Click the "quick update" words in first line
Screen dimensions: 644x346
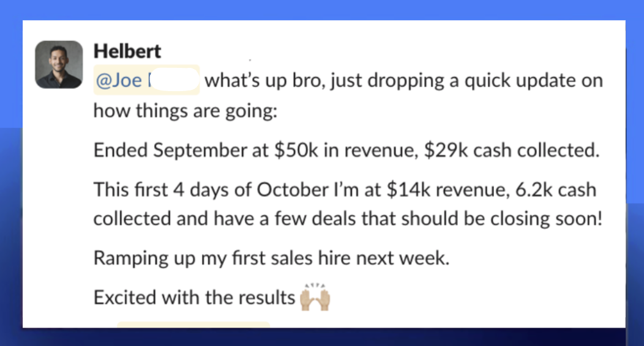pos(478,81)
